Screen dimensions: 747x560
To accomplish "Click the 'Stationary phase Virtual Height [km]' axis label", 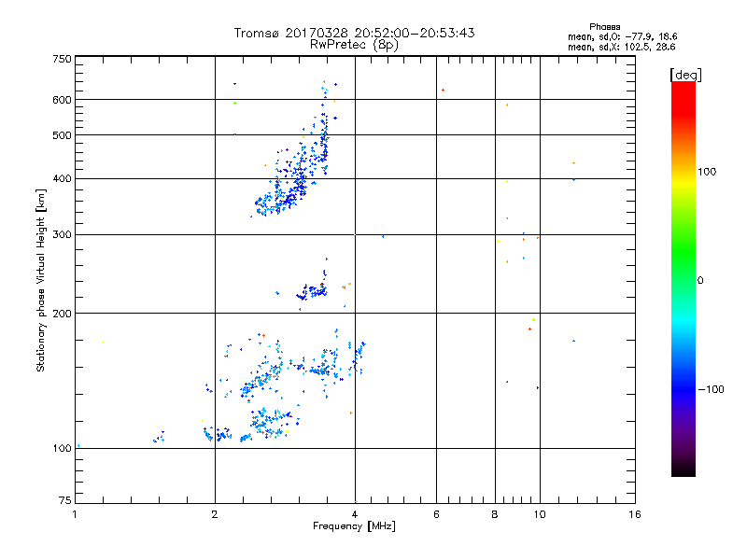I will coord(41,280).
